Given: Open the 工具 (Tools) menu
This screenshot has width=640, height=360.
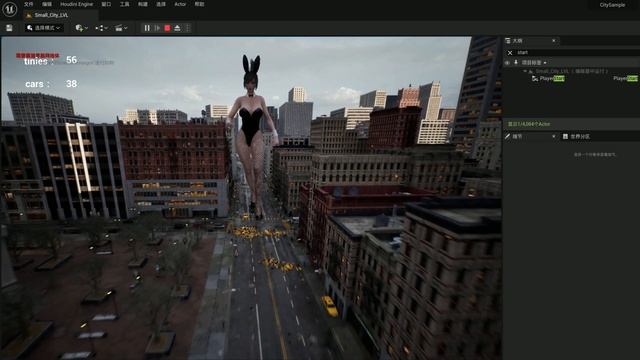Looking at the screenshot, I should point(124,4).
